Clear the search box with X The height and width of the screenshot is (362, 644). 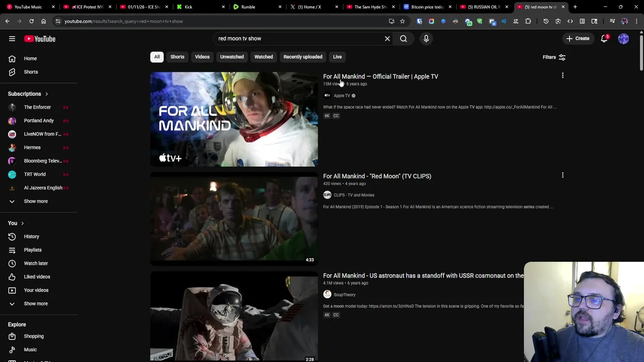pos(387,39)
